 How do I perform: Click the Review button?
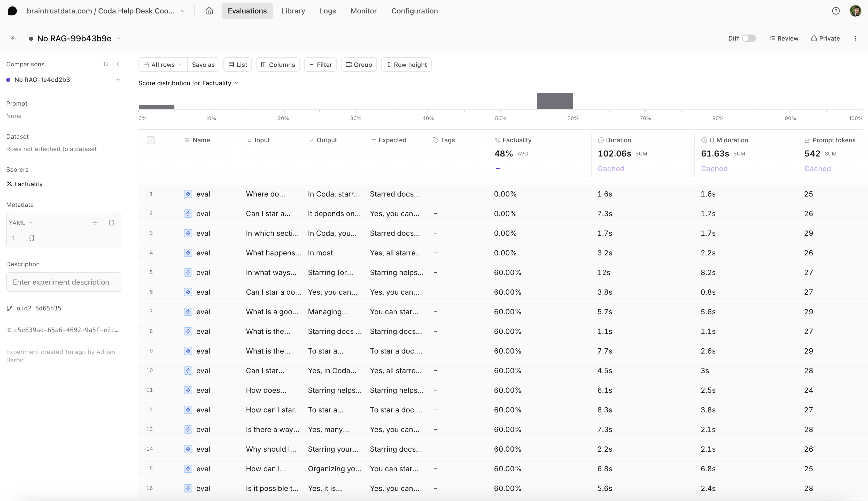(x=784, y=38)
